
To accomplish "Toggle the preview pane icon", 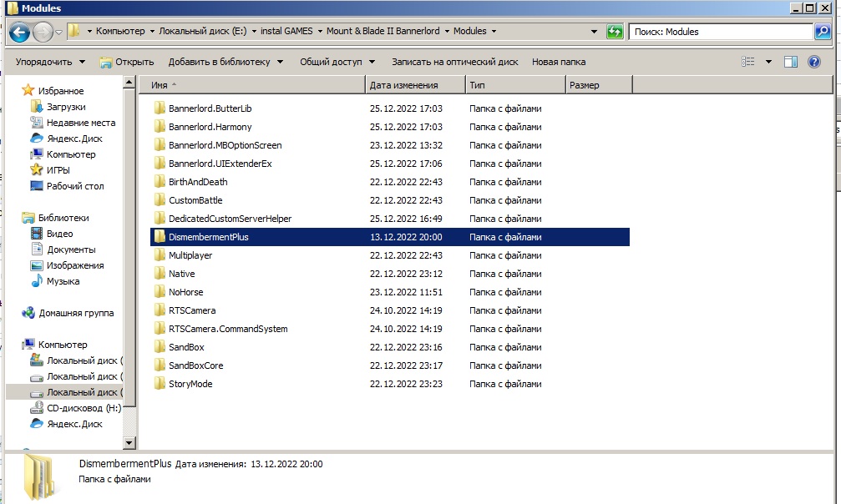I will [791, 62].
